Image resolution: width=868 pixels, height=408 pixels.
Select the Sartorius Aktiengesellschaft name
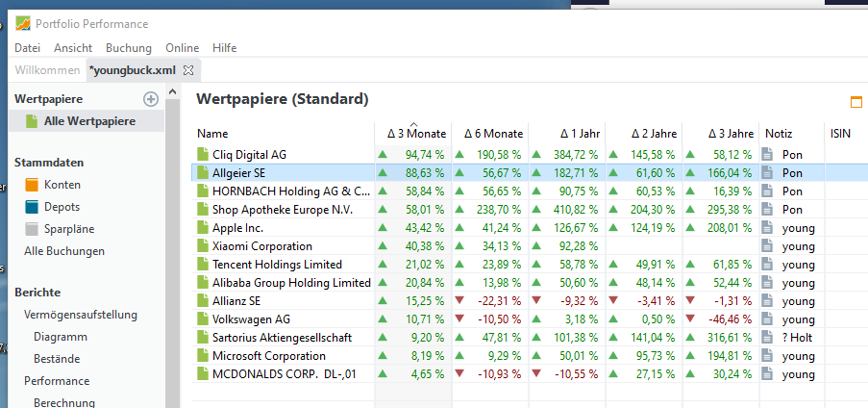[x=282, y=338]
